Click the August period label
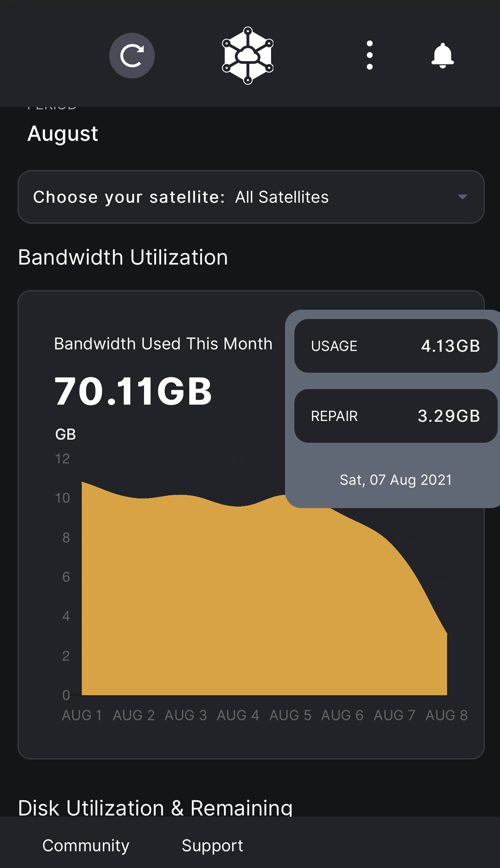This screenshot has height=868, width=500. (x=63, y=133)
